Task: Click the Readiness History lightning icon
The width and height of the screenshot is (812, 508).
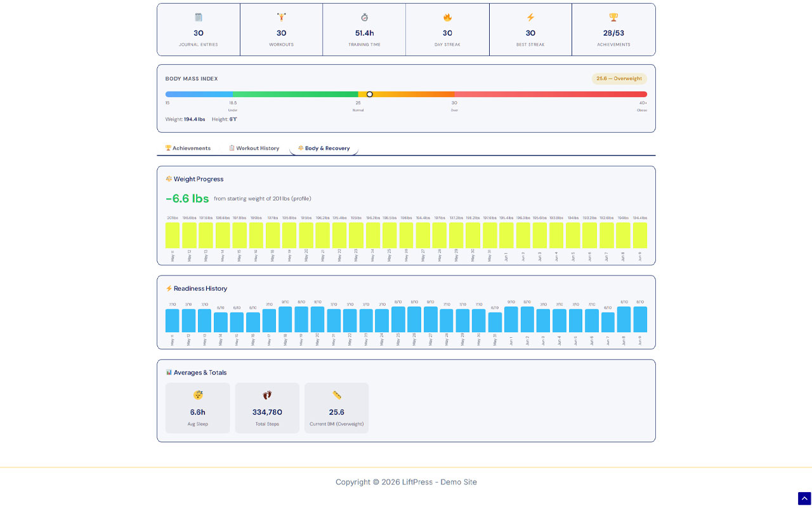Action: tap(169, 288)
